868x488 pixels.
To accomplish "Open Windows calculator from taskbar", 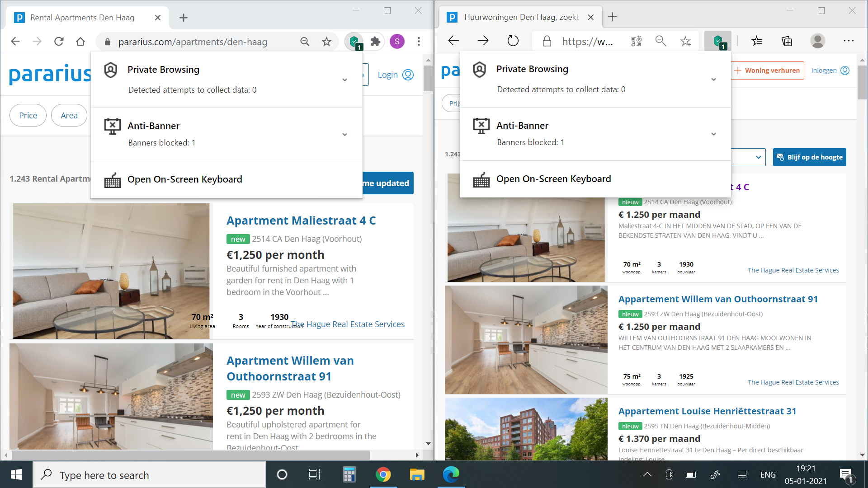I will click(x=349, y=474).
